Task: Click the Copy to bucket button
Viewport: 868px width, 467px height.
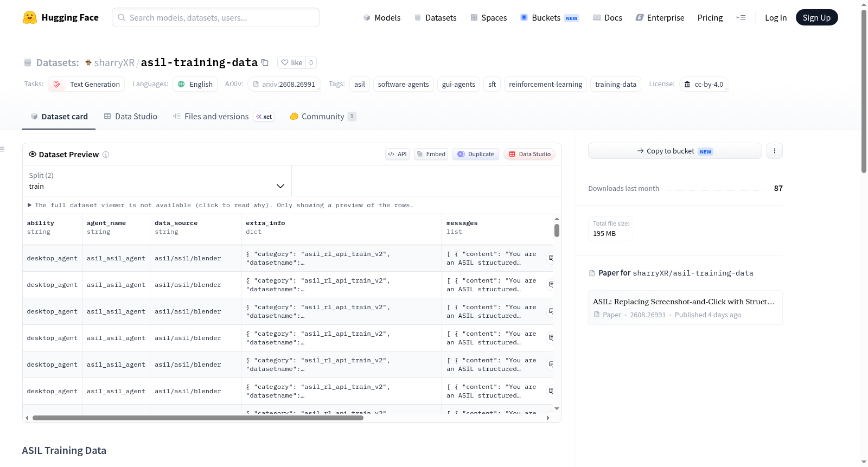Action: 675,151
